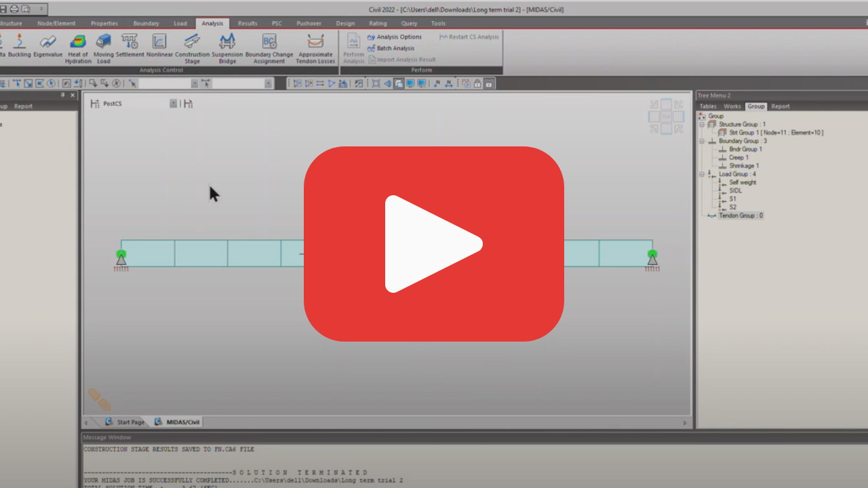Click Restart CS Analysis
This screenshot has width=868, height=488.
(x=469, y=37)
